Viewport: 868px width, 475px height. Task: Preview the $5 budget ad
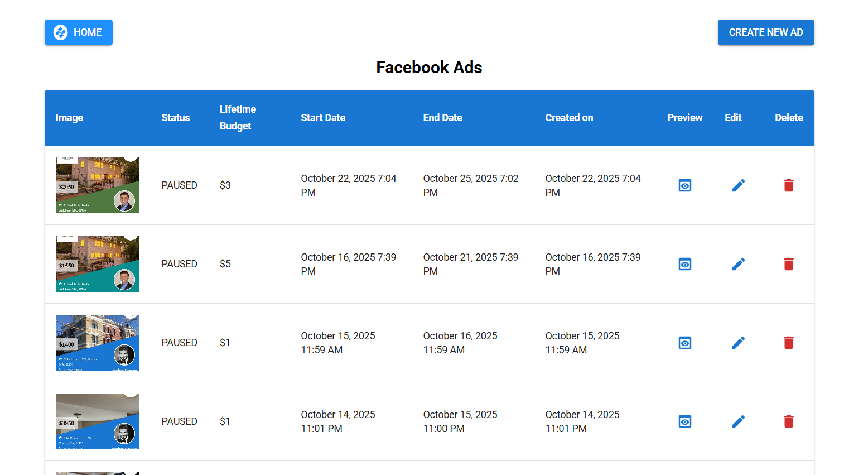click(684, 264)
